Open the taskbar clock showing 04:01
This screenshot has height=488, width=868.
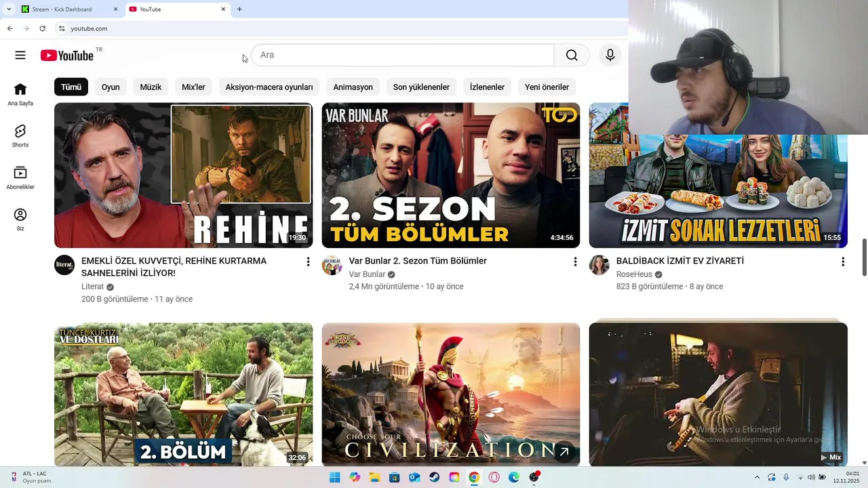(x=846, y=477)
